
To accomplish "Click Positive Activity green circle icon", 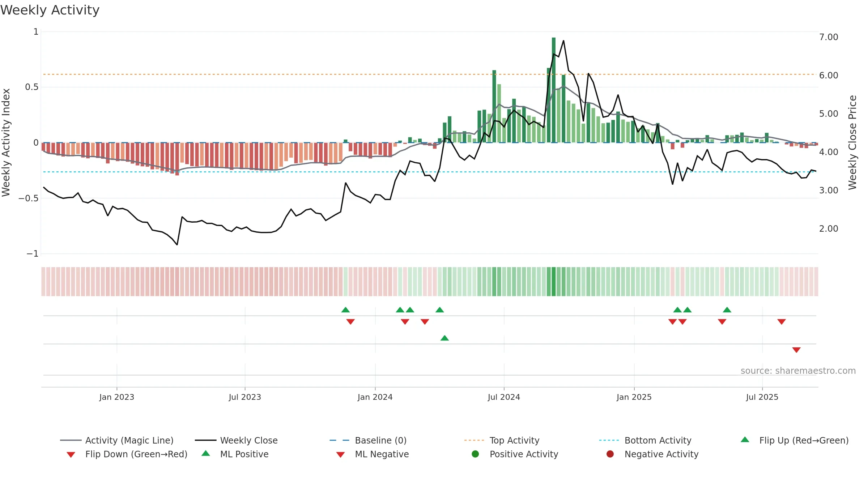I will coord(475,454).
